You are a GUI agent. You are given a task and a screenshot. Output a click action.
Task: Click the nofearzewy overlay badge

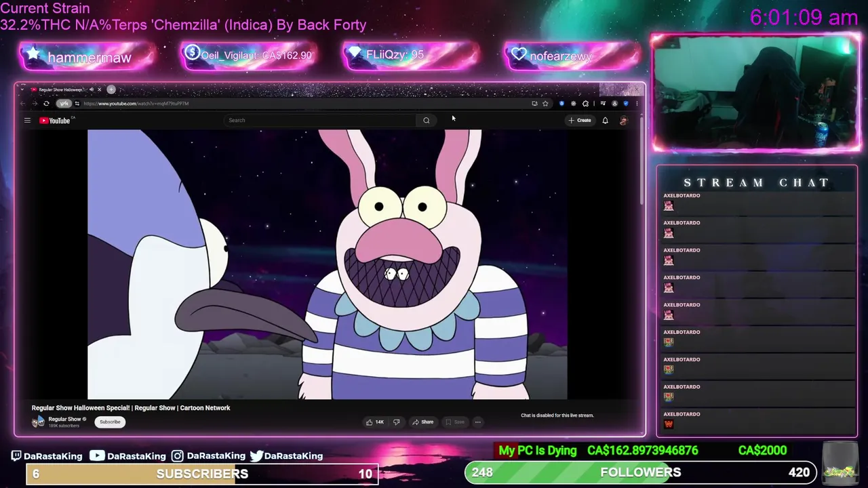click(573, 56)
